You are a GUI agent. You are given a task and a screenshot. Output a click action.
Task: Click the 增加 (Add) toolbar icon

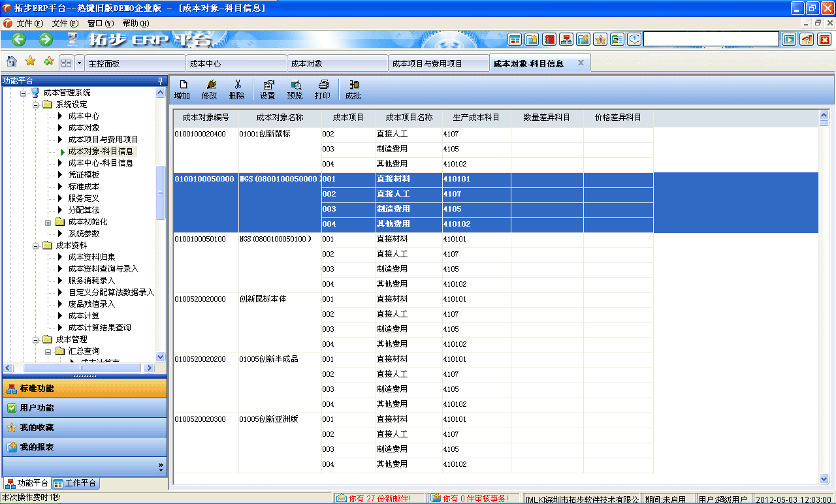click(183, 89)
